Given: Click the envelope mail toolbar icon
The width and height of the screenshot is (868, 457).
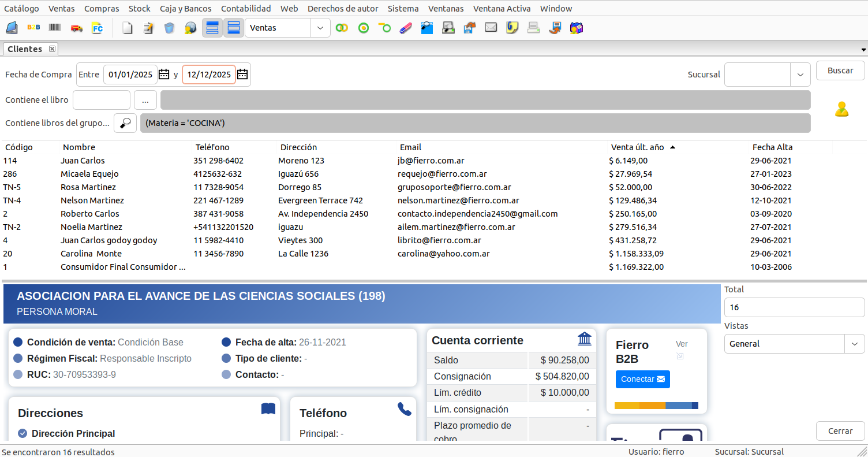Looking at the screenshot, I should (x=491, y=28).
